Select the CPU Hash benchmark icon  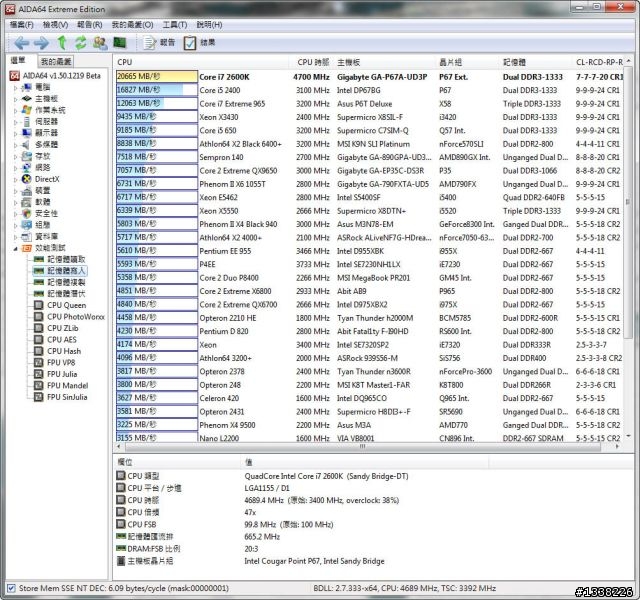point(39,351)
